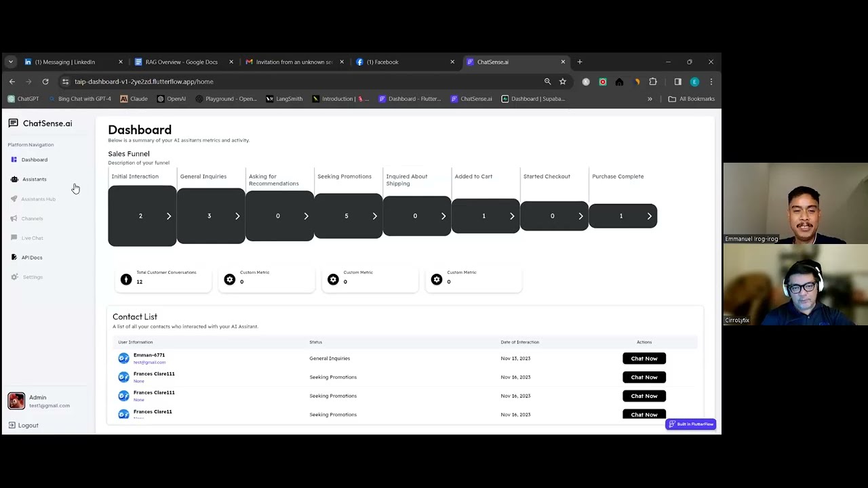
Task: Click Chat Now in third contact row
Action: [644, 396]
